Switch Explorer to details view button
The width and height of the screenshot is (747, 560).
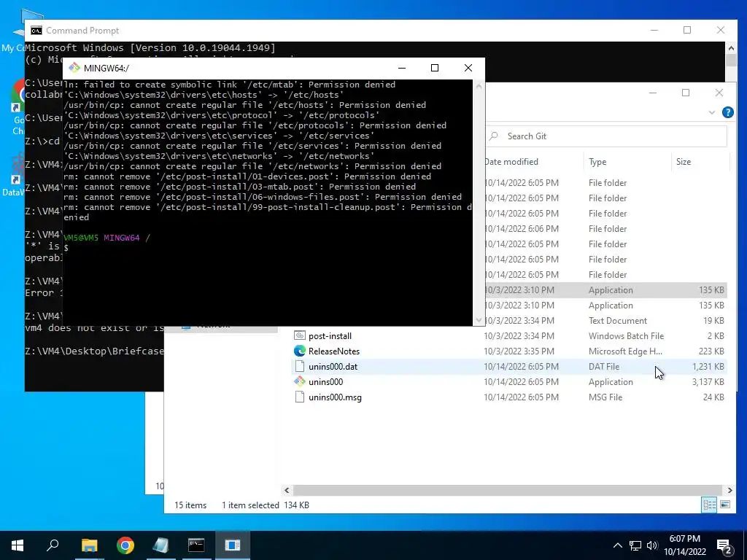[709, 505]
